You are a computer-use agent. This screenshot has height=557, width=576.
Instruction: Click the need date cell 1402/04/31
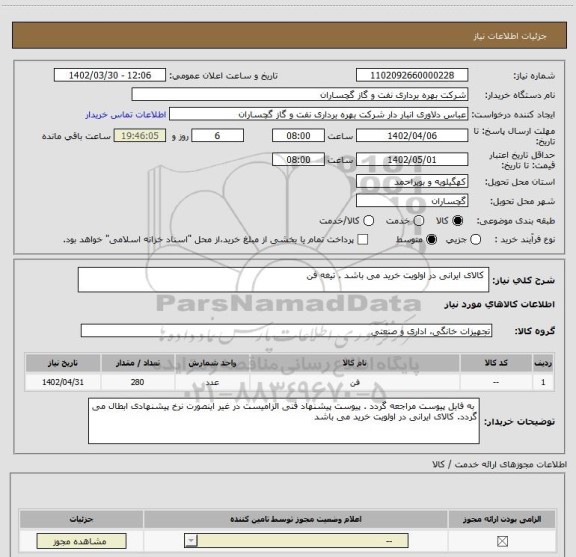click(x=63, y=382)
